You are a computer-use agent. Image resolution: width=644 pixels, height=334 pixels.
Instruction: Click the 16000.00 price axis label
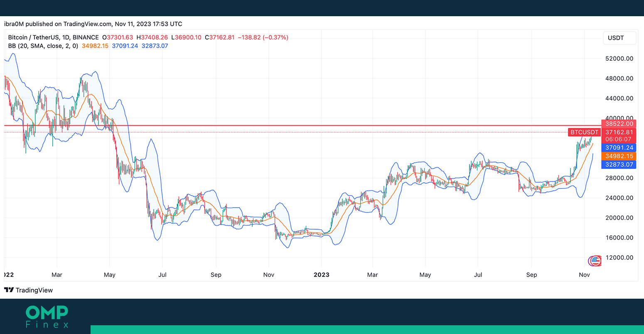tap(619, 238)
